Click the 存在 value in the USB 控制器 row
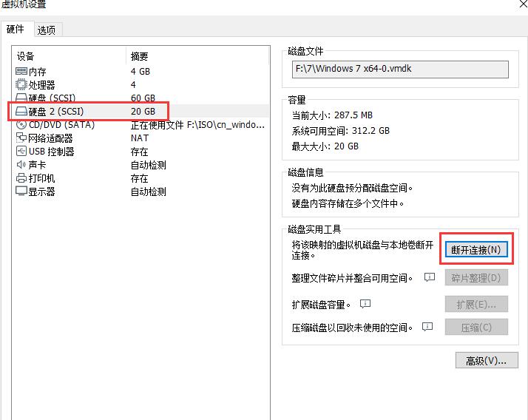The image size is (528, 420). pyautogui.click(x=140, y=152)
